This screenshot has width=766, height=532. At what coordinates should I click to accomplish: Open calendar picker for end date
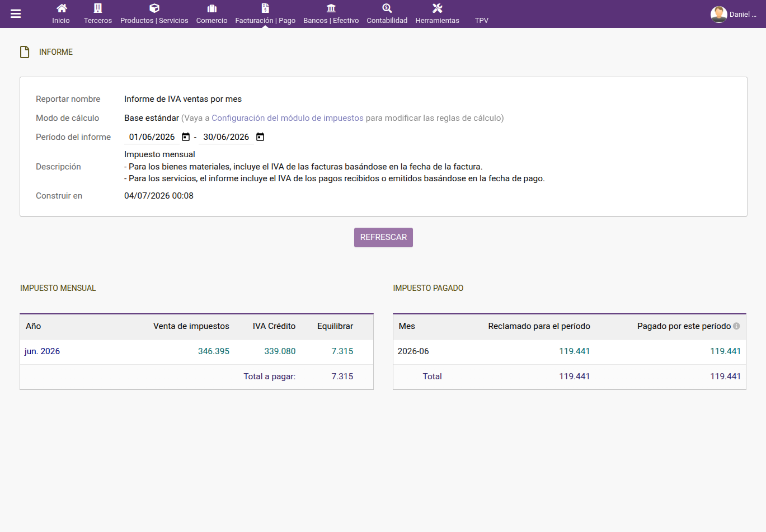260,137
